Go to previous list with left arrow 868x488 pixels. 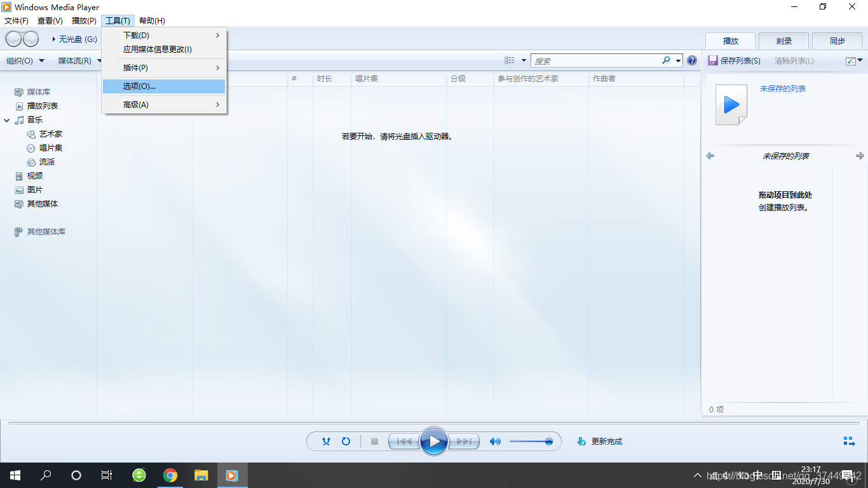[710, 156]
